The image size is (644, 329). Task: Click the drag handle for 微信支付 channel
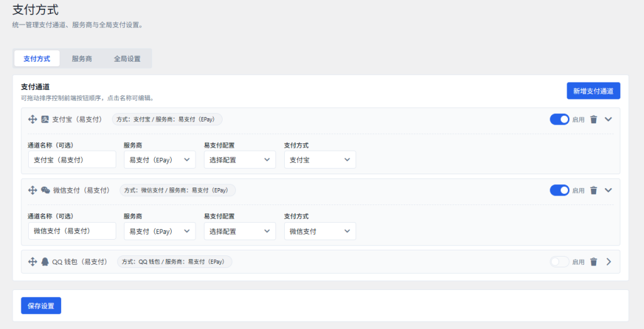point(33,190)
